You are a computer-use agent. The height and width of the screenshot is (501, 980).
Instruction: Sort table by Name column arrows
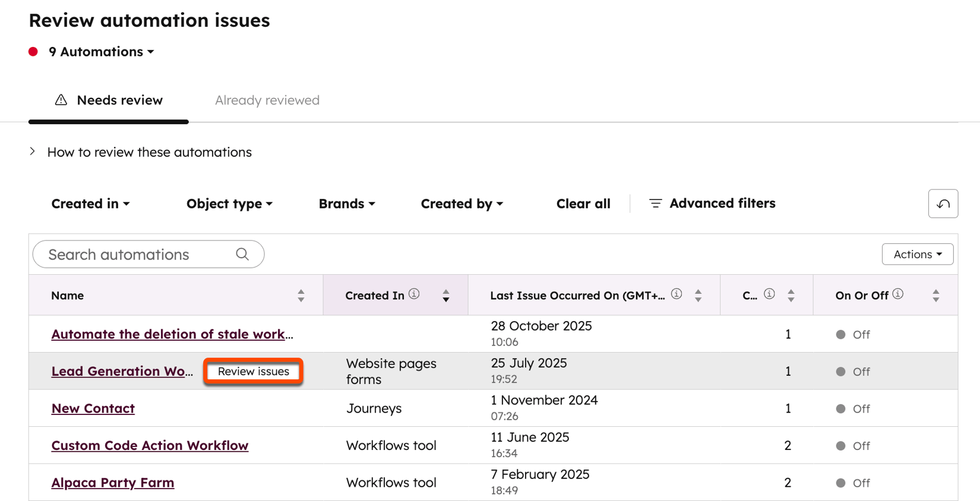coord(301,296)
